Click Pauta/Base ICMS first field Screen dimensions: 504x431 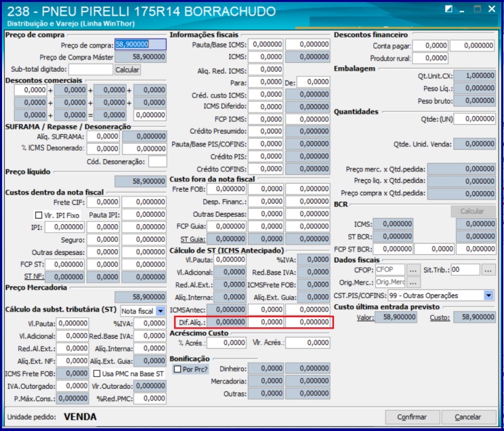point(266,44)
